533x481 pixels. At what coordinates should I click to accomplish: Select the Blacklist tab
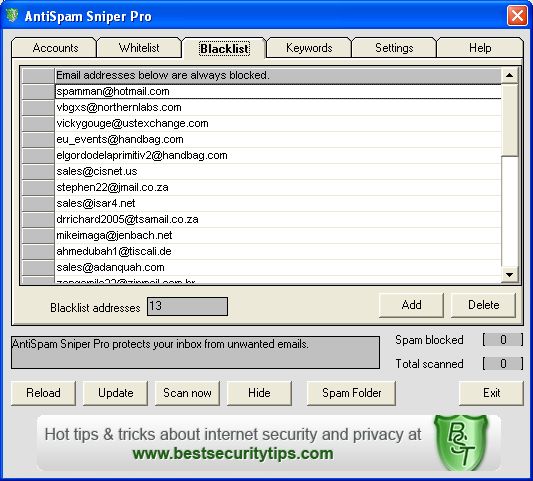(x=224, y=49)
